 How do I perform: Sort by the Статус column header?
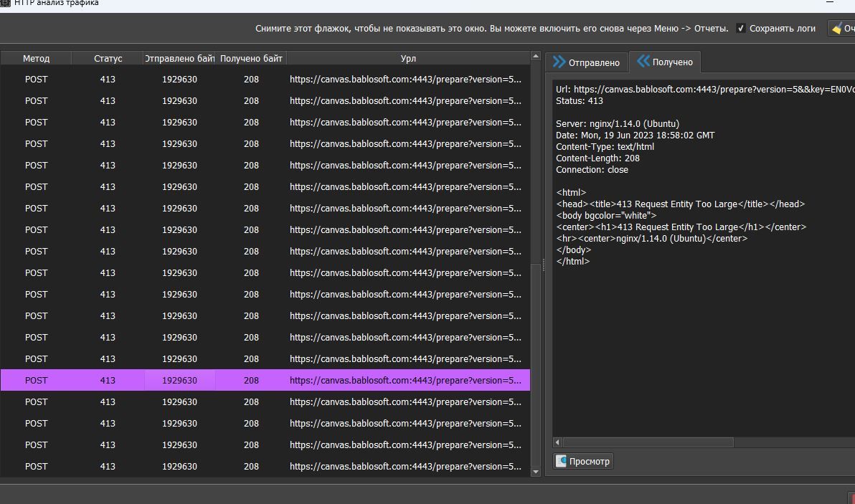[x=107, y=58]
